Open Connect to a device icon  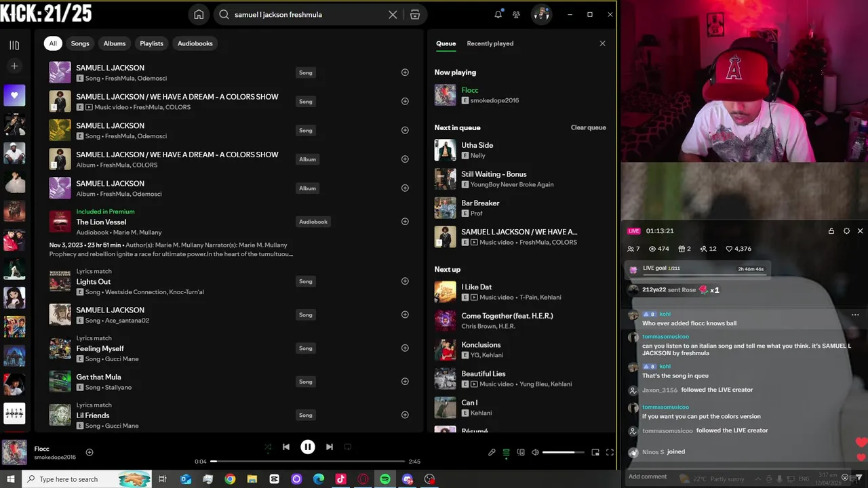pos(521,452)
